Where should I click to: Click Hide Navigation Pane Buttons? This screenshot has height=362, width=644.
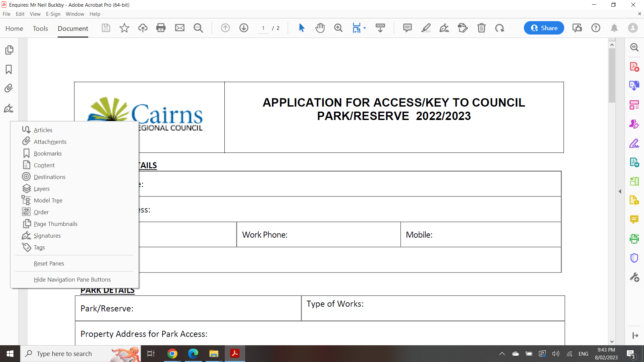point(72,279)
